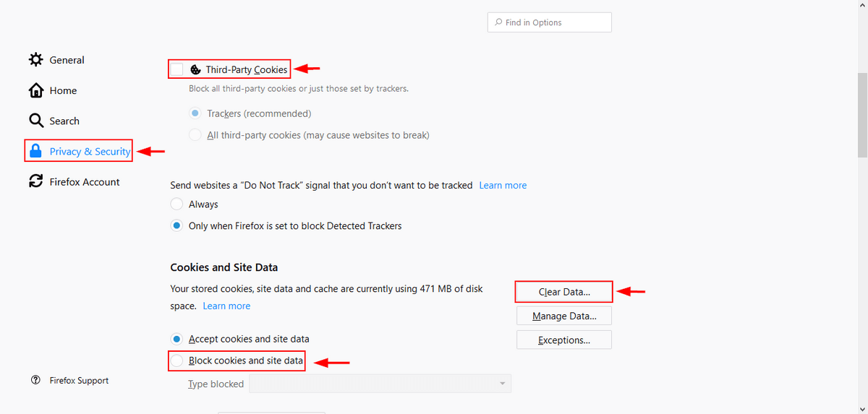Enable the Third-Party Cookies checkbox

176,69
